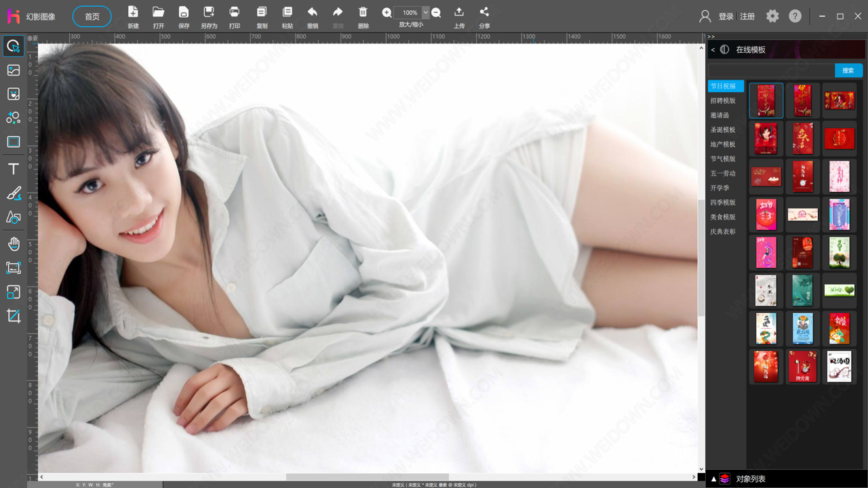Select the shapes tool

[x=13, y=217]
